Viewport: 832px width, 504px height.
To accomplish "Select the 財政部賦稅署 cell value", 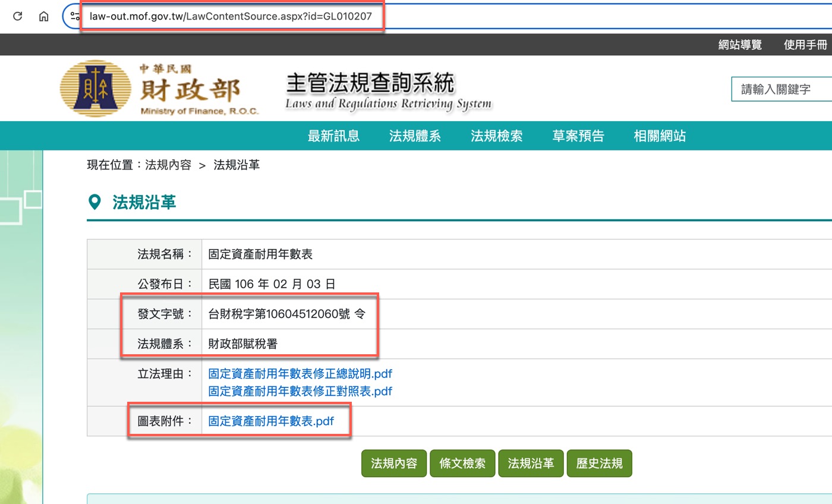I will tap(242, 344).
